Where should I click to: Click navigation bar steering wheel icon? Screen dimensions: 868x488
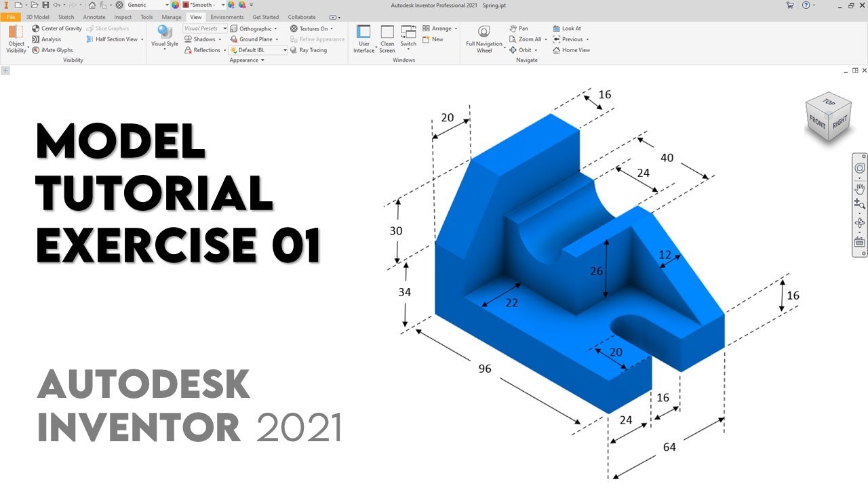coord(860,167)
